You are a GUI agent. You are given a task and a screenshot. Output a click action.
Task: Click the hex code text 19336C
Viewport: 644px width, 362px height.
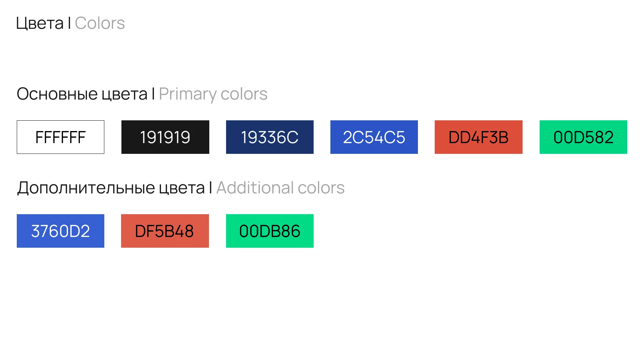tap(270, 137)
